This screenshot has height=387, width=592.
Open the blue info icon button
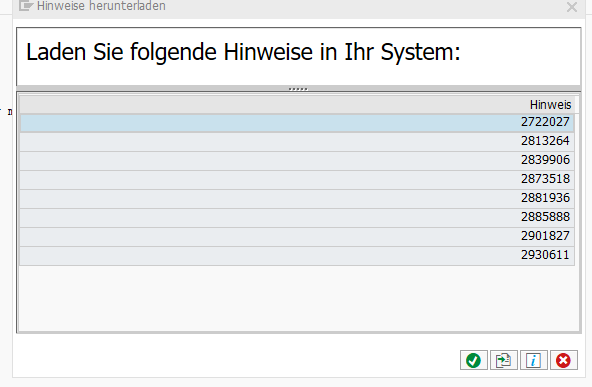coord(533,360)
